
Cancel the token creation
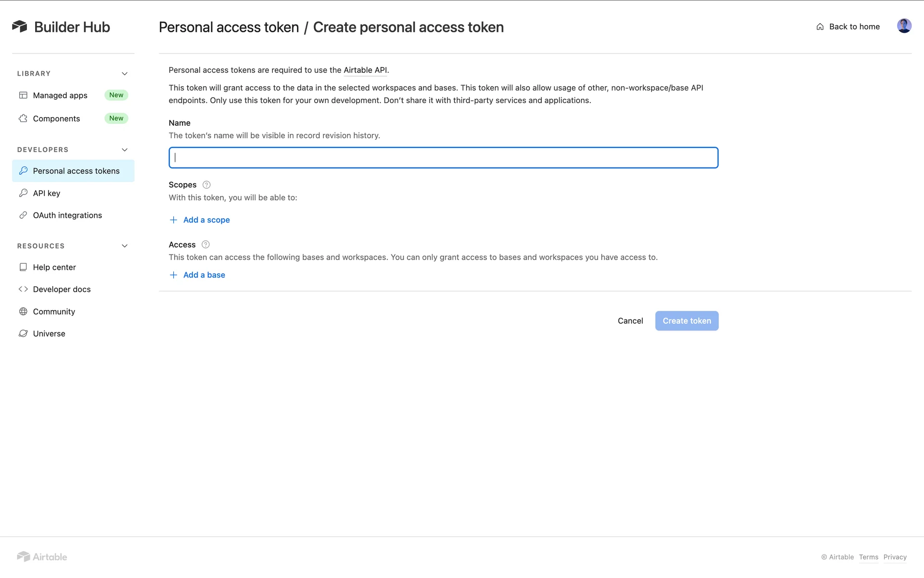point(630,321)
